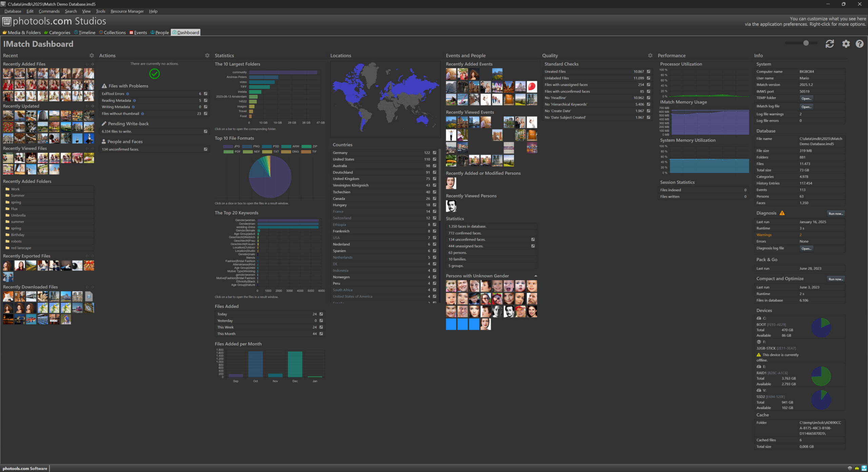868x472 pixels.
Task: Switch to the Timeline tab
Action: point(85,33)
